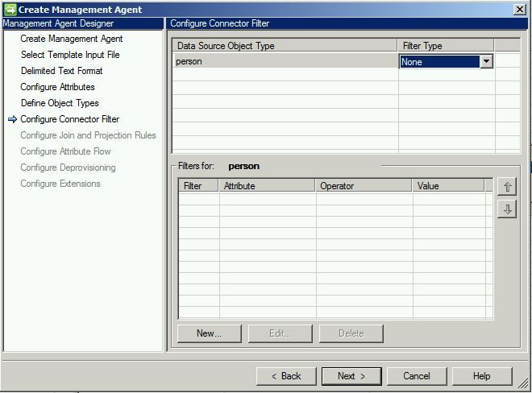Go to Delimited Text Format step
Viewport: 532px width, 393px height.
tap(62, 71)
